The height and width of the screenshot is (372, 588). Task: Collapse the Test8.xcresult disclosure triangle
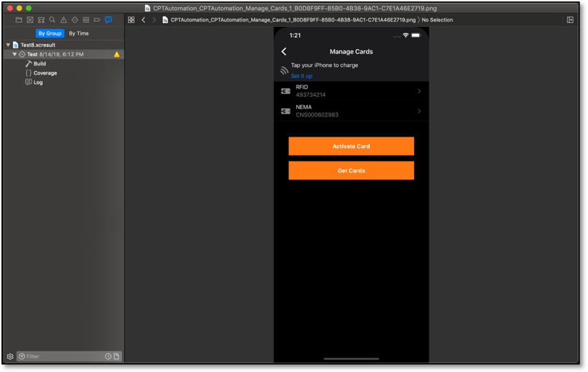point(8,45)
